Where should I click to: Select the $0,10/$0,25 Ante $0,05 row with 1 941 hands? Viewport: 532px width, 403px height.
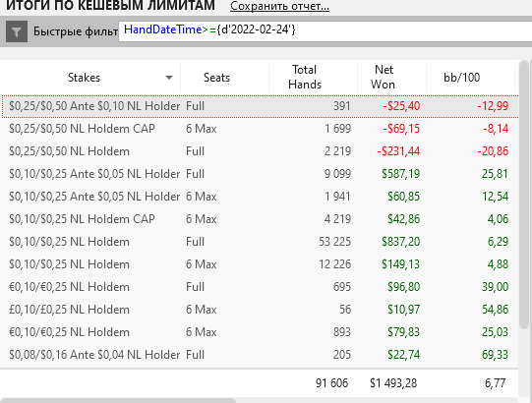click(x=261, y=197)
